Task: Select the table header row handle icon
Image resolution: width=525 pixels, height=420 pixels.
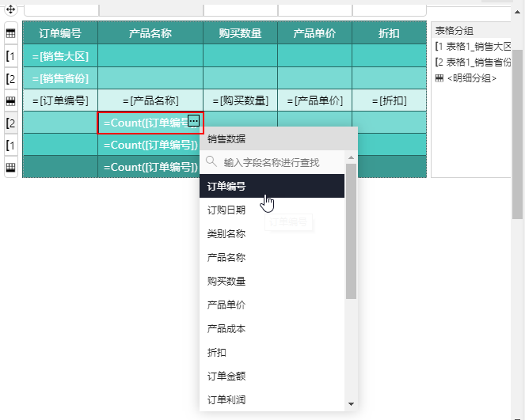Action: tap(11, 34)
